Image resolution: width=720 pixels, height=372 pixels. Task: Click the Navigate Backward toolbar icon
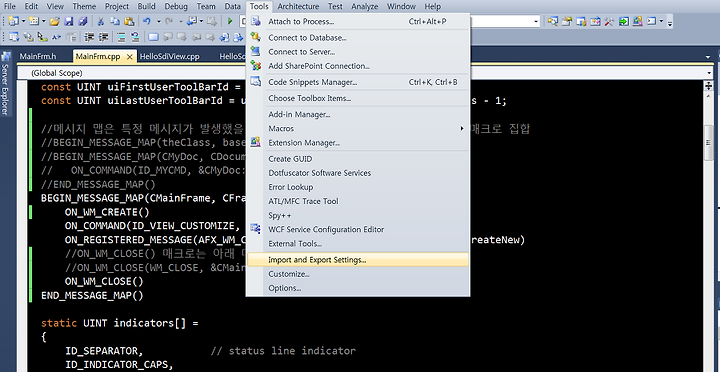point(191,21)
